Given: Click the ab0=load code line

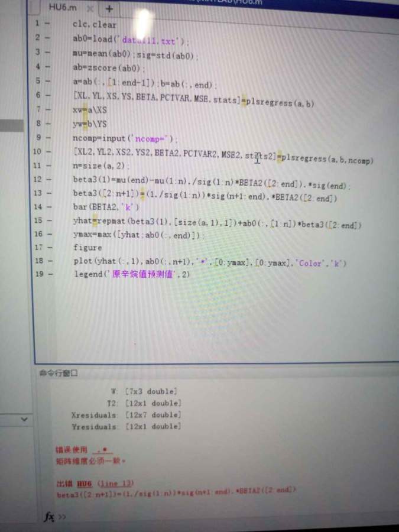Looking at the screenshot, I should pyautogui.click(x=131, y=40).
